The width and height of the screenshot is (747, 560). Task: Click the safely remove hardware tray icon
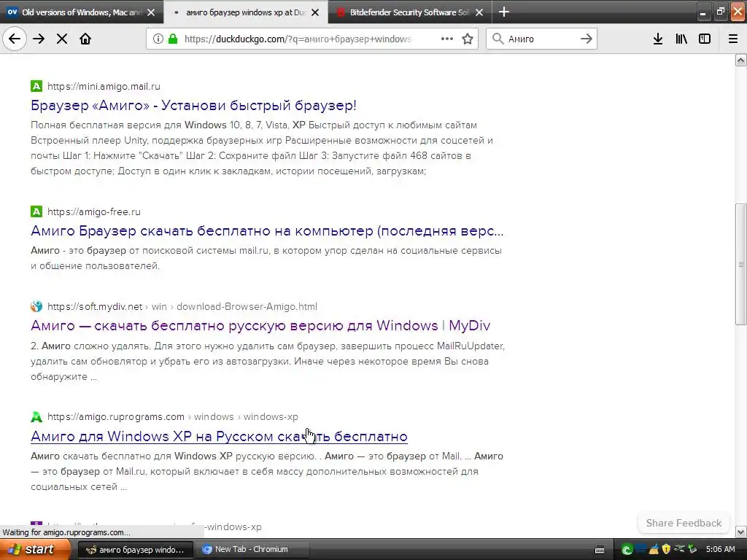tap(693, 550)
